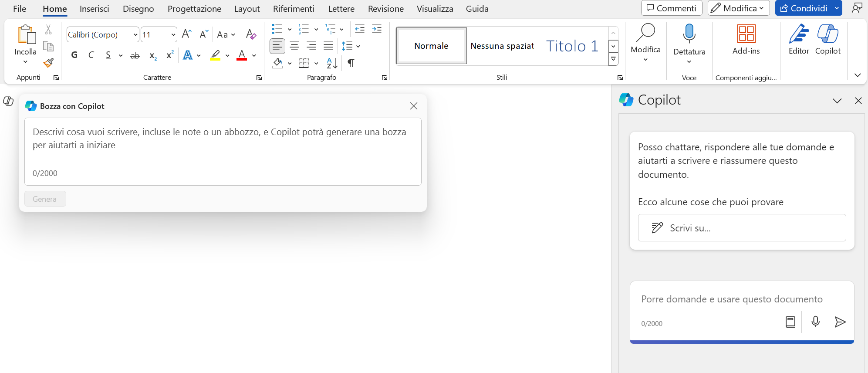
Task: Open Add-ins
Action: pos(746,40)
